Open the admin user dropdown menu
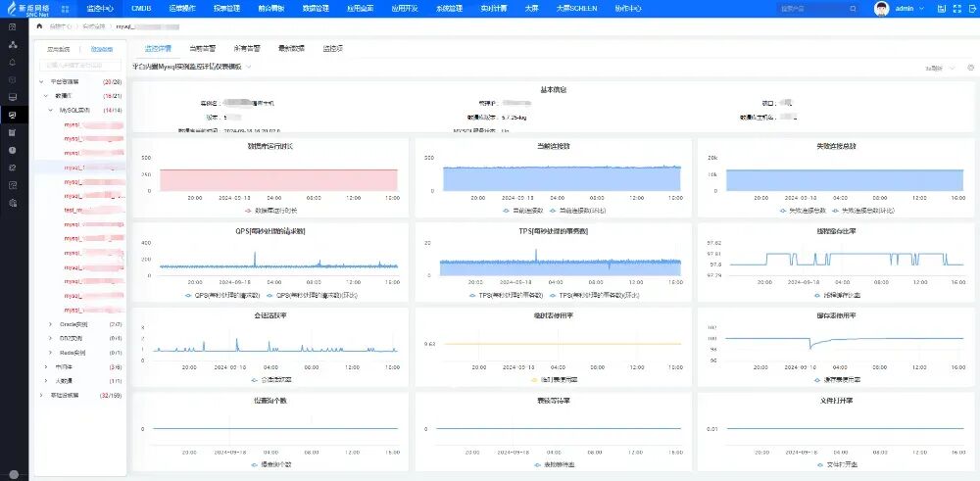 point(908,9)
